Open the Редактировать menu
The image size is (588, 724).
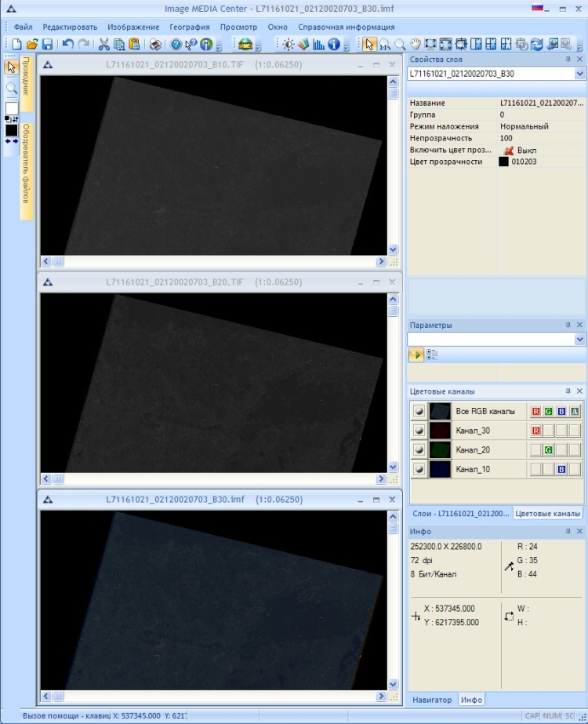[x=70, y=27]
